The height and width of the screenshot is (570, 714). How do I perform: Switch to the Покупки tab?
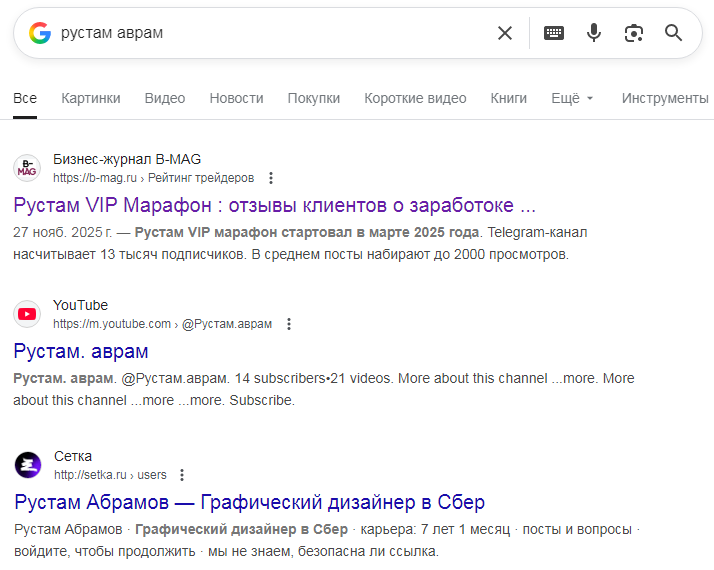pos(314,98)
